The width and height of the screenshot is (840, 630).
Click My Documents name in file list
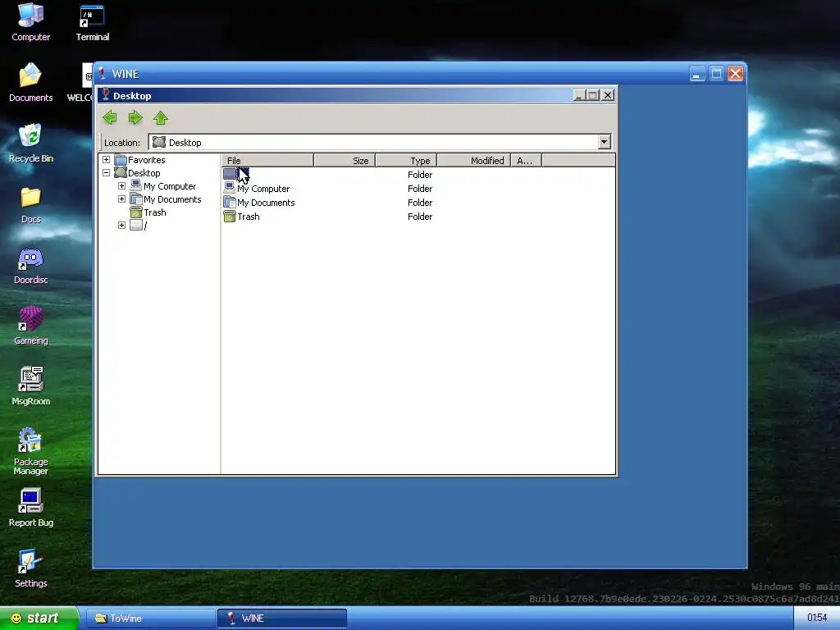click(x=266, y=203)
